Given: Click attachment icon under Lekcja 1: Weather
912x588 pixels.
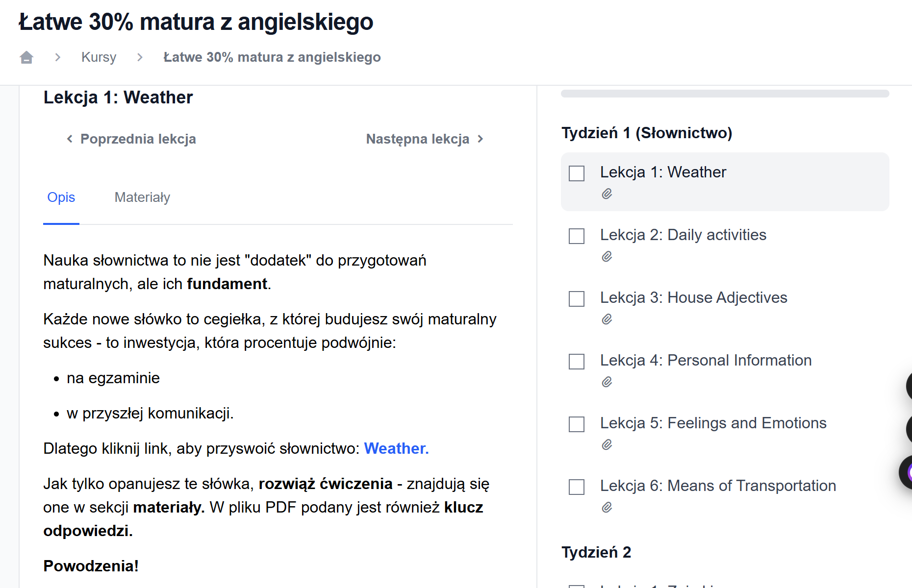Looking at the screenshot, I should [607, 194].
